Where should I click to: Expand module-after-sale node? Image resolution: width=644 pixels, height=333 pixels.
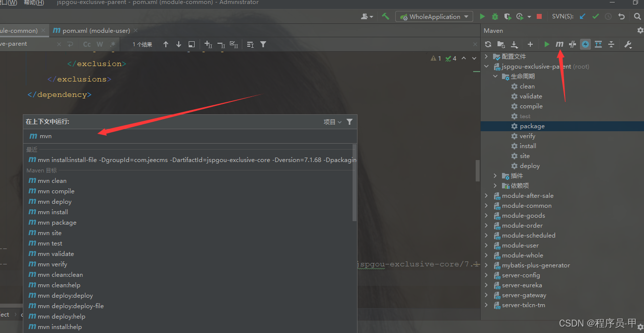coord(487,196)
